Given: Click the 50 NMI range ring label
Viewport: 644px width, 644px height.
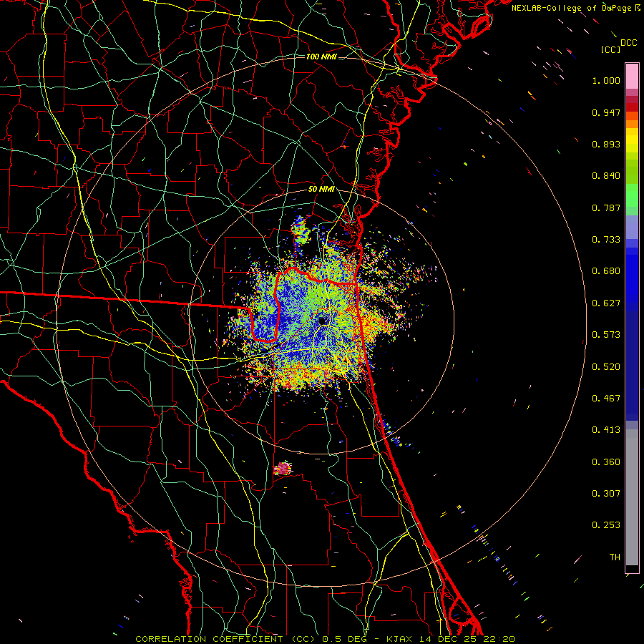Looking at the screenshot, I should coord(321,190).
